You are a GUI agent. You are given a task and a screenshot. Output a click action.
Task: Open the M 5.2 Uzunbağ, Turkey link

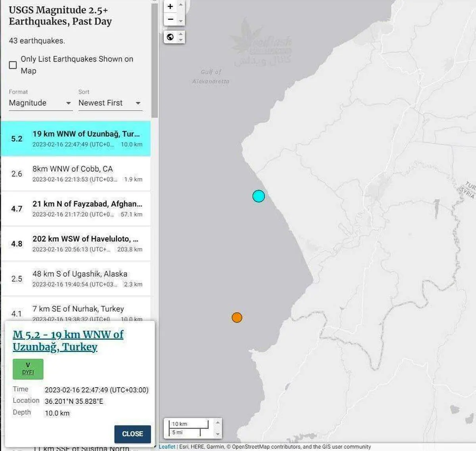pyautogui.click(x=68, y=340)
